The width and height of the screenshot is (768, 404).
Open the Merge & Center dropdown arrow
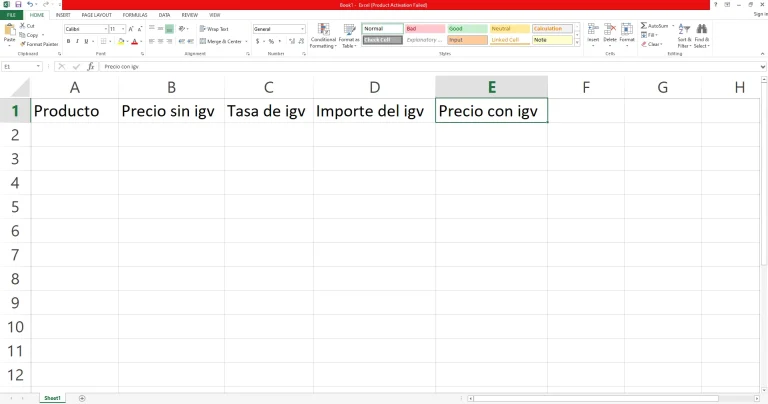click(246, 42)
